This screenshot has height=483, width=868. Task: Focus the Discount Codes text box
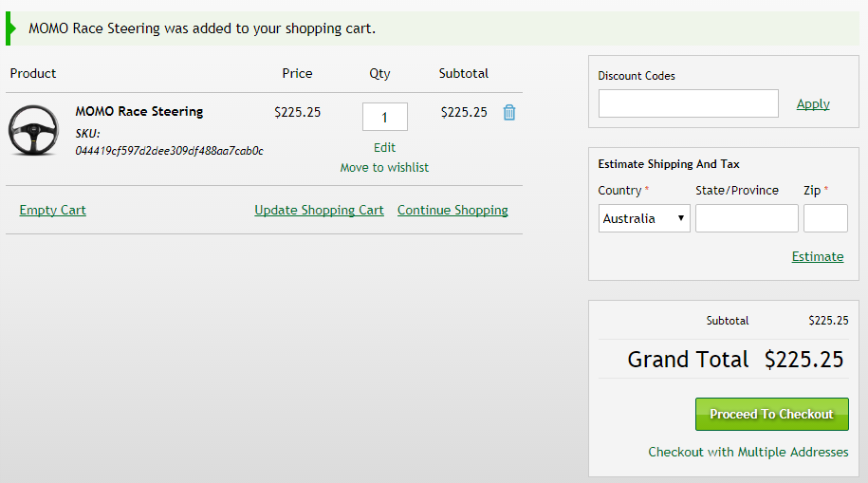688,103
